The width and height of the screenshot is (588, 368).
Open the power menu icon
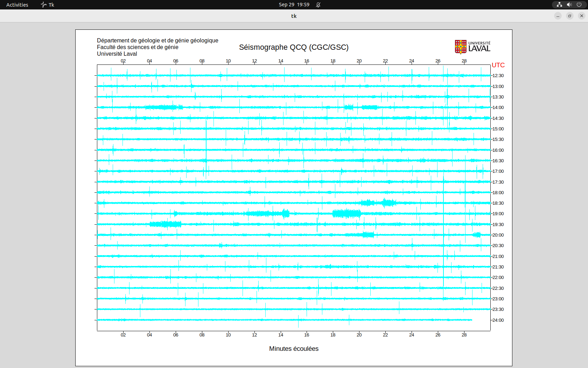579,5
